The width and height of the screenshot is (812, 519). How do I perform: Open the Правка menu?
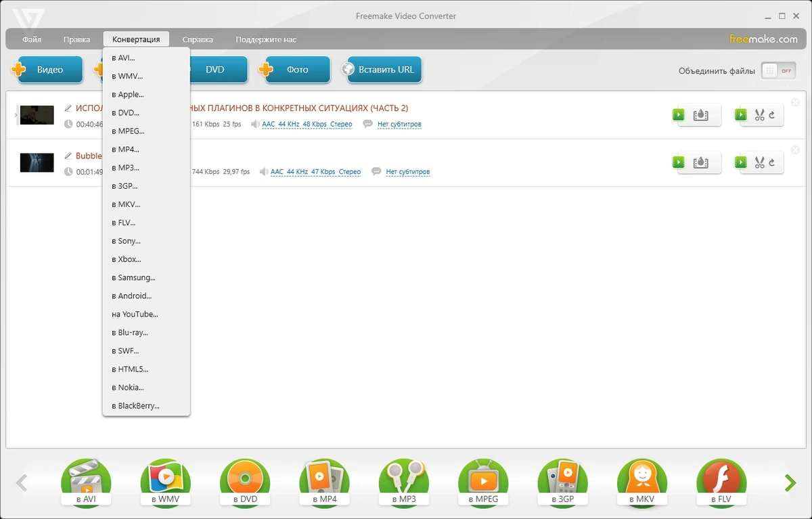(x=76, y=39)
